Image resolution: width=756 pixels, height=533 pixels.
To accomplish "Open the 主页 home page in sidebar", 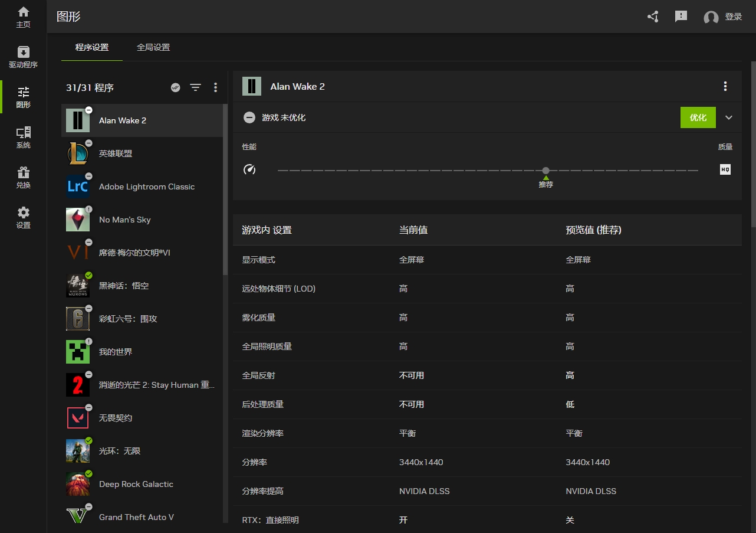I will [x=23, y=17].
